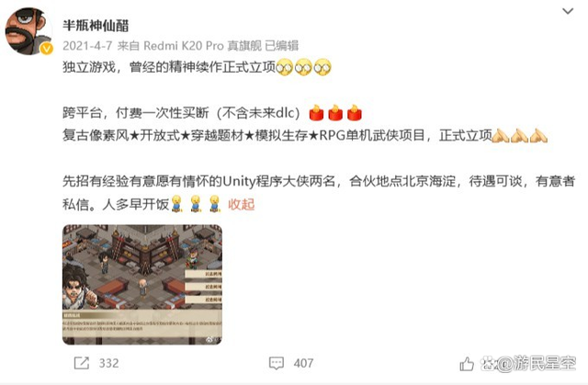Open the attached game screenshot thumbnail
588x385 pixels.
point(142,285)
